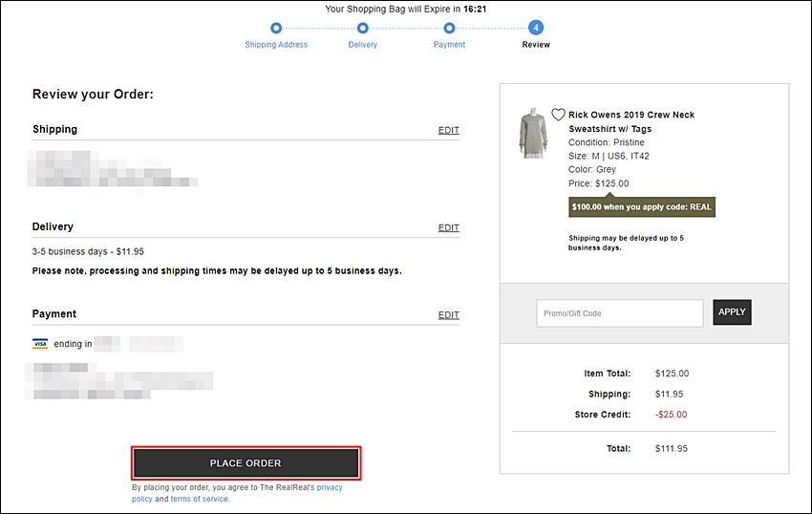This screenshot has height=514, width=812.
Task: Click the card 'ending in' text
Action: click(x=73, y=344)
